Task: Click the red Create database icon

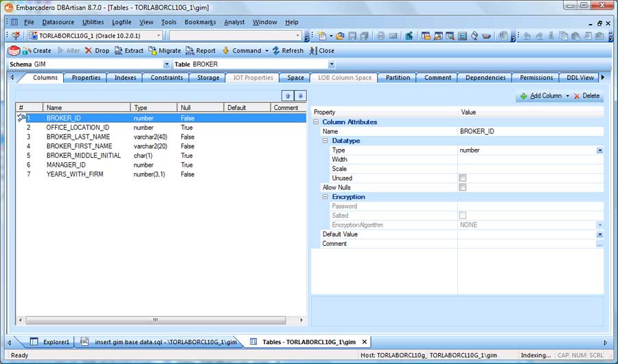Action: click(x=14, y=50)
